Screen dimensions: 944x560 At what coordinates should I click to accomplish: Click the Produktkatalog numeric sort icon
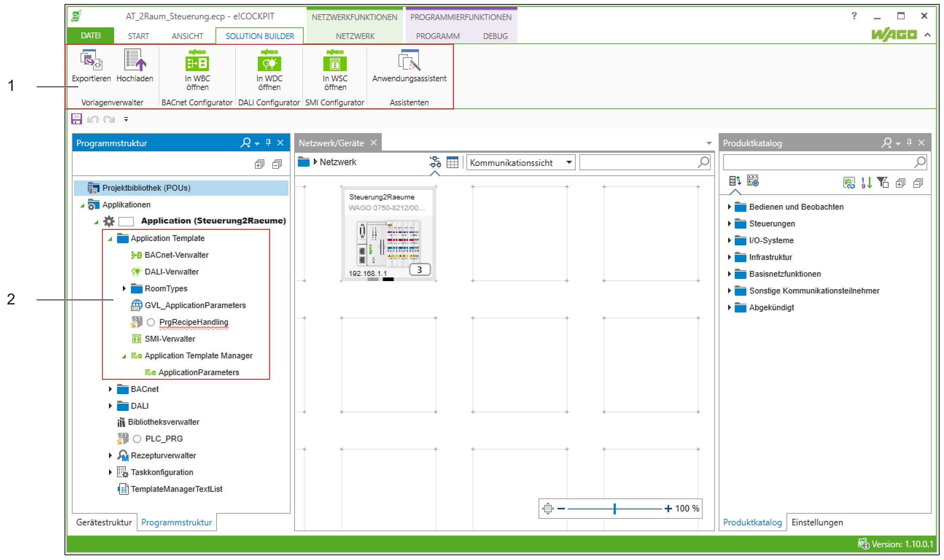(x=866, y=183)
